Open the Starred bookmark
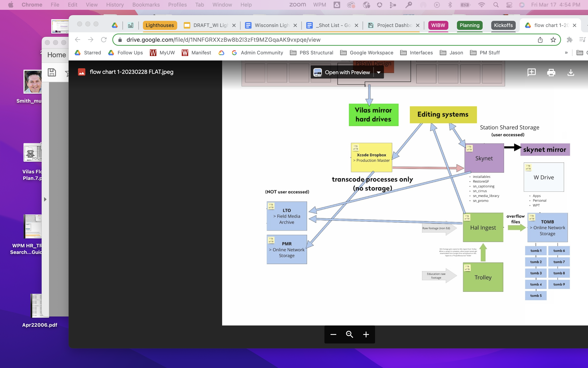 click(x=88, y=53)
